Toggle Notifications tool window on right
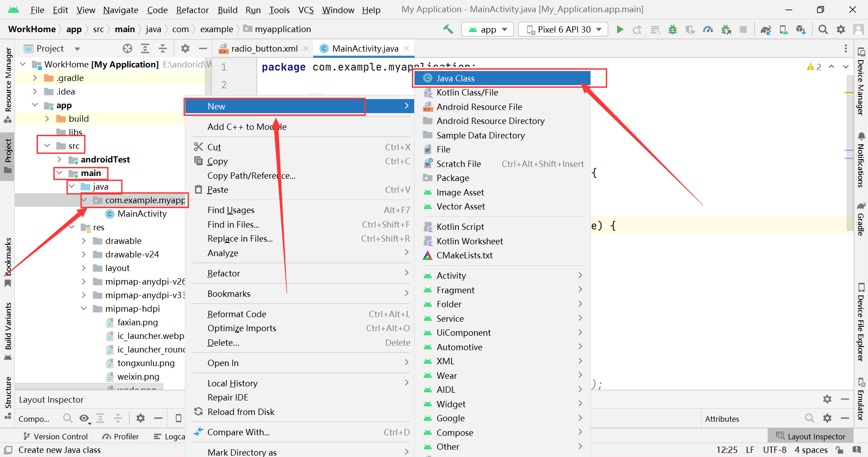This screenshot has width=868, height=457. pos(861,160)
